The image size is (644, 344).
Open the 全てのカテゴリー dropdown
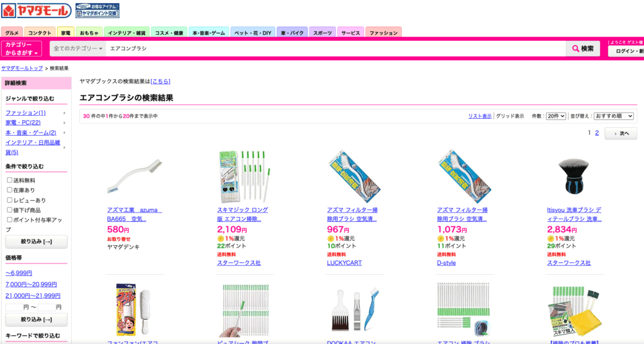point(77,48)
